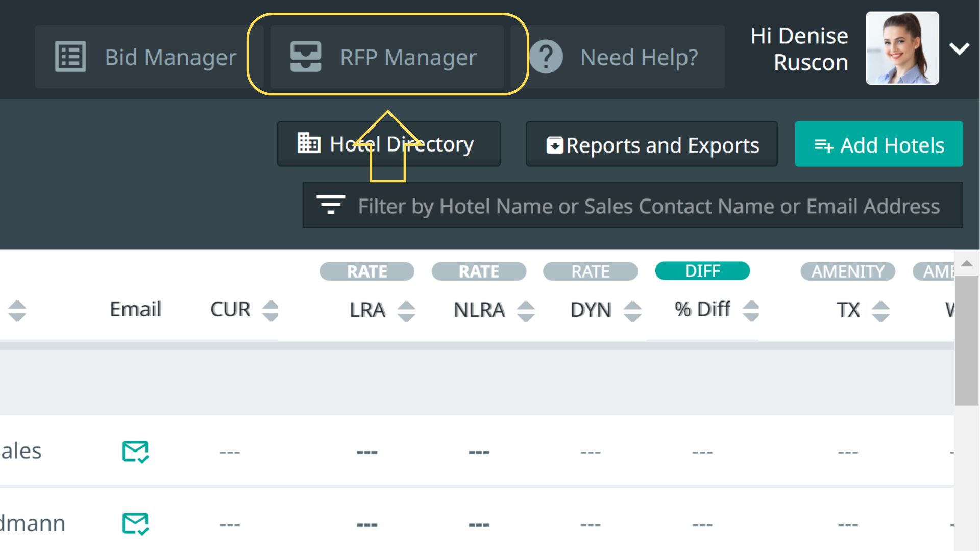
Task: Toggle the DIFF column group pill
Action: [x=702, y=271]
